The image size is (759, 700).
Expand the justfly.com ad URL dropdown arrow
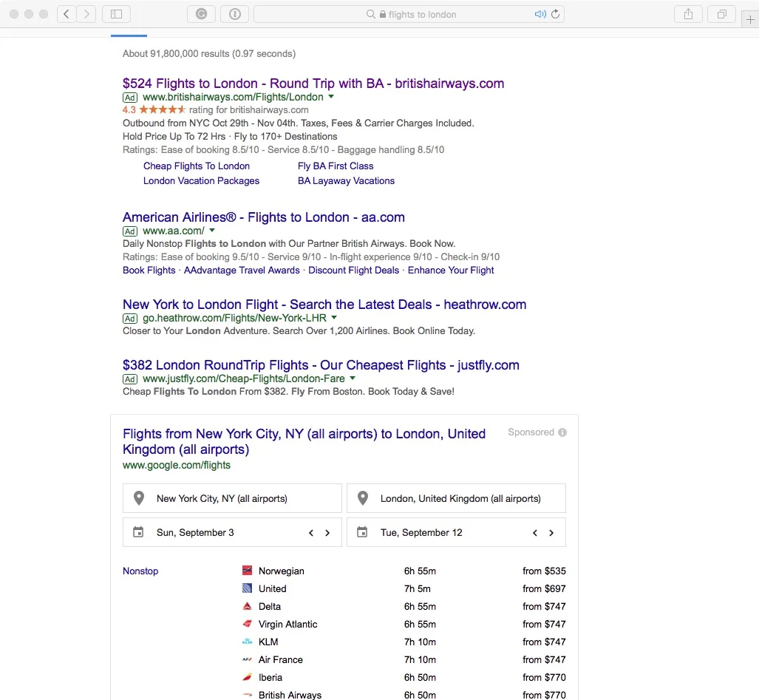(353, 378)
